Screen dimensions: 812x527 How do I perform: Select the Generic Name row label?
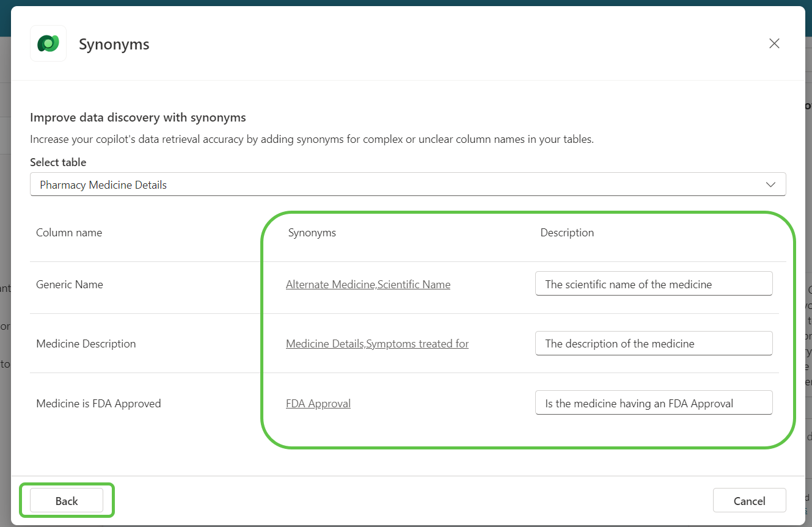70,284
